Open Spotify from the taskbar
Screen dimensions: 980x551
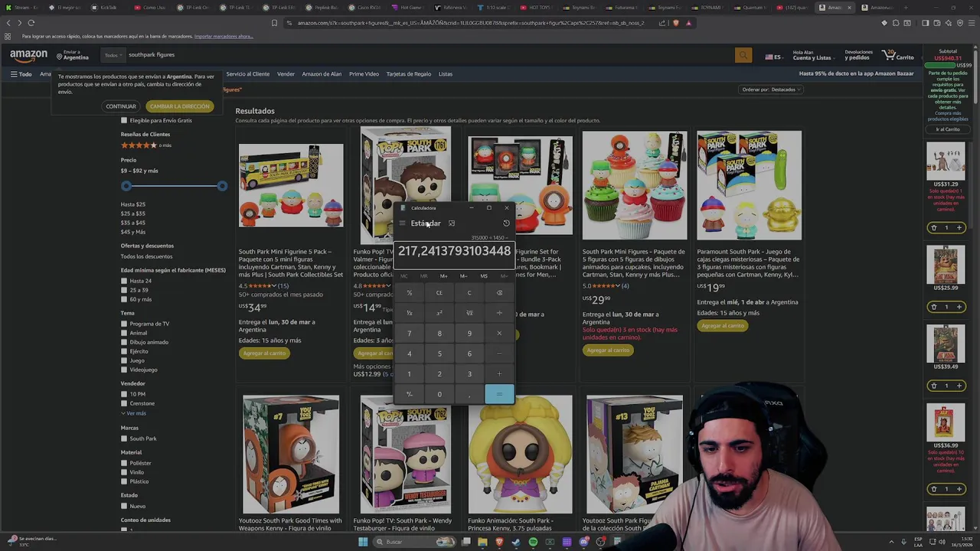coord(533,542)
